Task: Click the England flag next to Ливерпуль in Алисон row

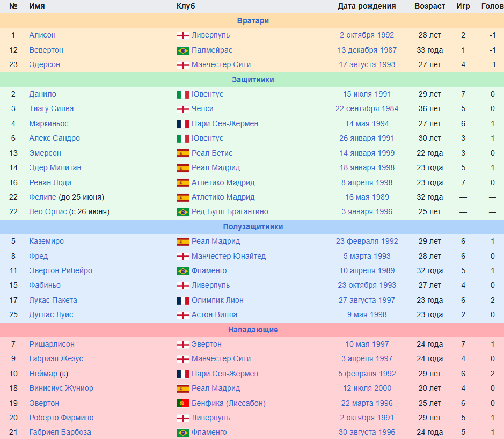Action: pos(183,35)
